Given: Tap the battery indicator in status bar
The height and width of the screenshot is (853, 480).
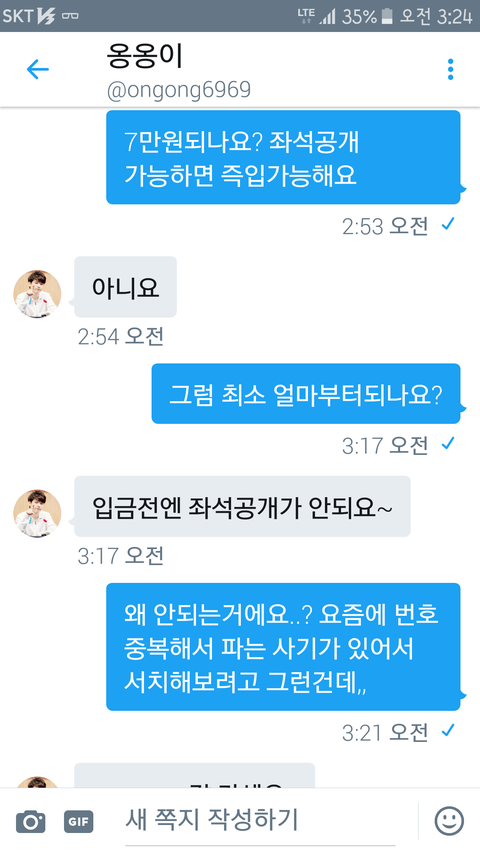Looking at the screenshot, I should (x=387, y=16).
